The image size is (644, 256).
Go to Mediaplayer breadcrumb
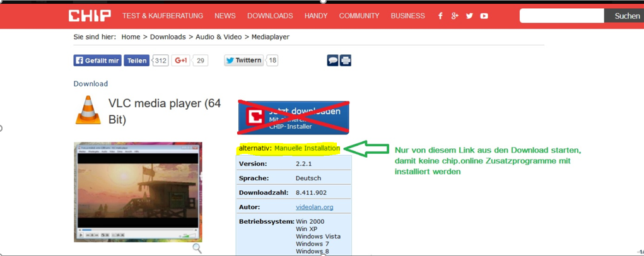click(x=270, y=37)
